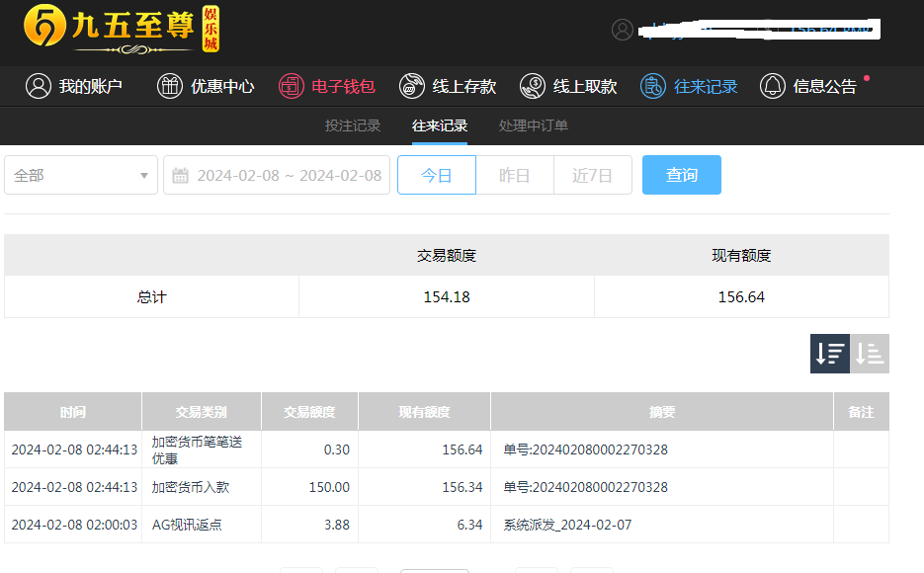This screenshot has width=924, height=573.
Task: Expand the 全部 category dropdown
Action: [x=81, y=175]
